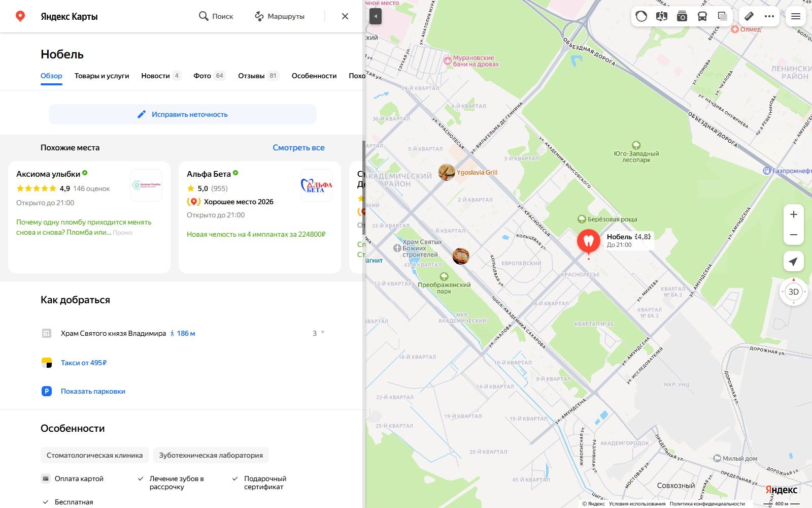Click Показать парковки link
Viewport: 812px width, 508px height.
click(93, 391)
